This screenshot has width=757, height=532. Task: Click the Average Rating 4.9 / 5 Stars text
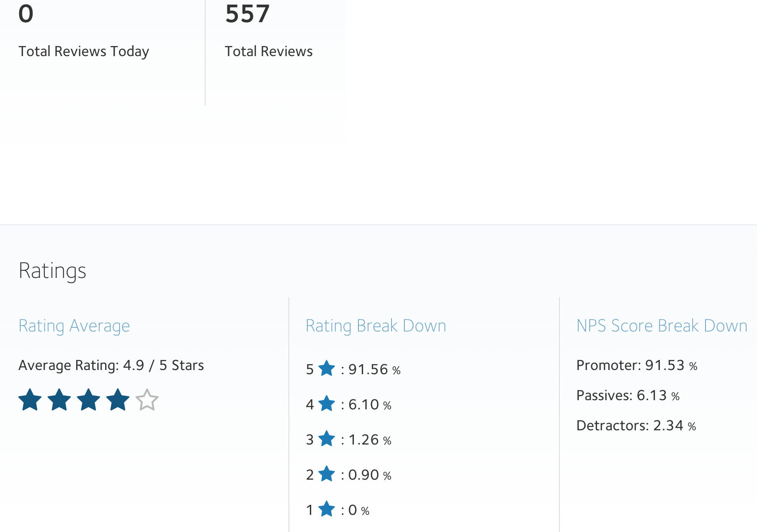[x=111, y=365]
